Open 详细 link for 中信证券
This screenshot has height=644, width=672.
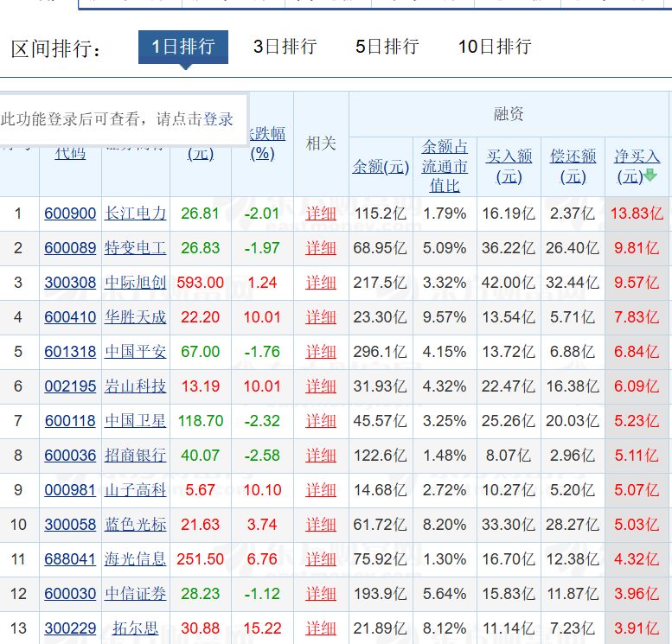click(321, 594)
